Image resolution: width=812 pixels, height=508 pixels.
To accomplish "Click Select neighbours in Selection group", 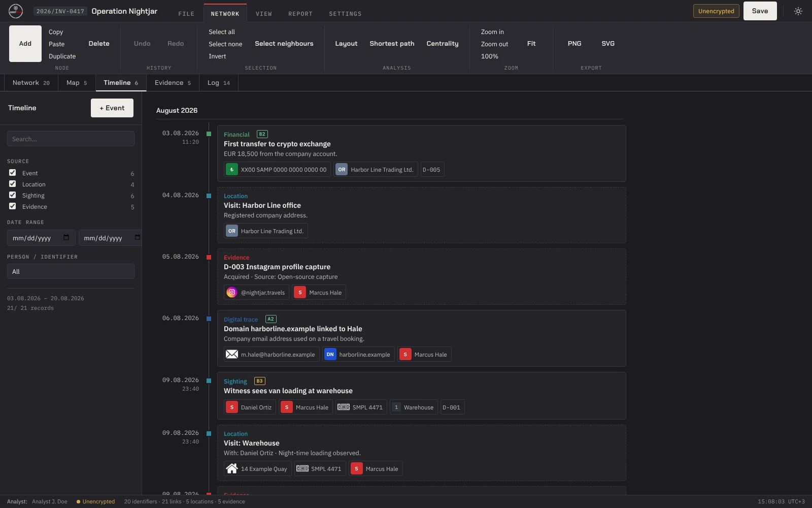I will (284, 44).
